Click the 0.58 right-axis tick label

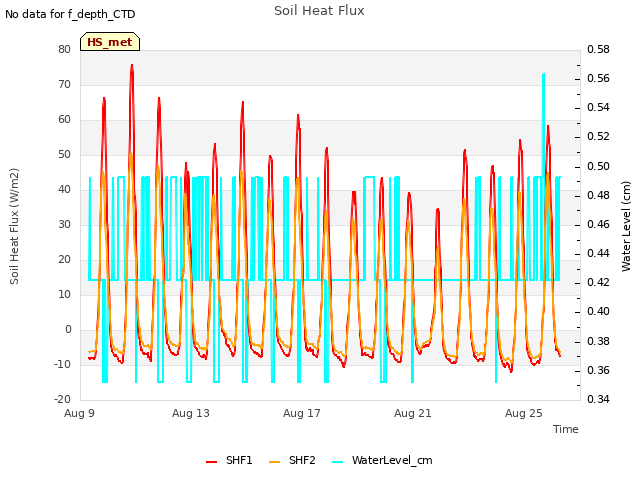(598, 49)
